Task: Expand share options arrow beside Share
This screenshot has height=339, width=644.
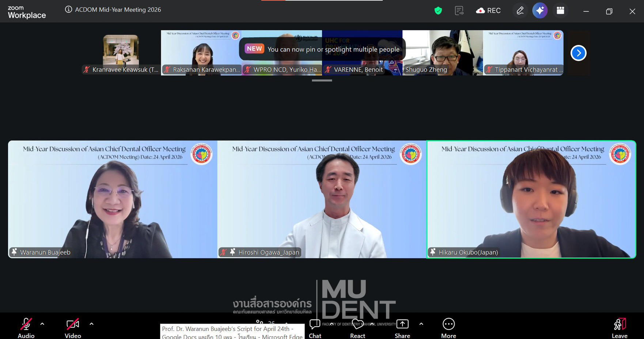Action: tap(421, 324)
